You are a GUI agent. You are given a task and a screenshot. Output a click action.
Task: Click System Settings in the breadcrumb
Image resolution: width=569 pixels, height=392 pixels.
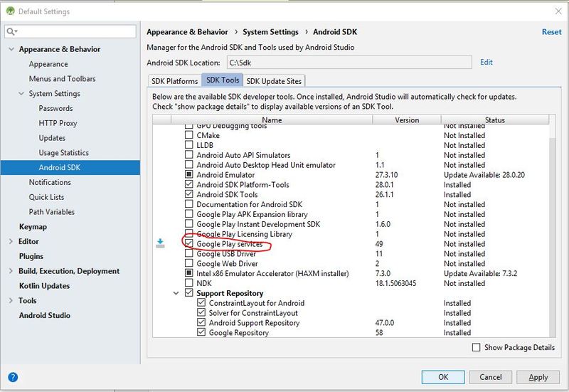click(270, 32)
